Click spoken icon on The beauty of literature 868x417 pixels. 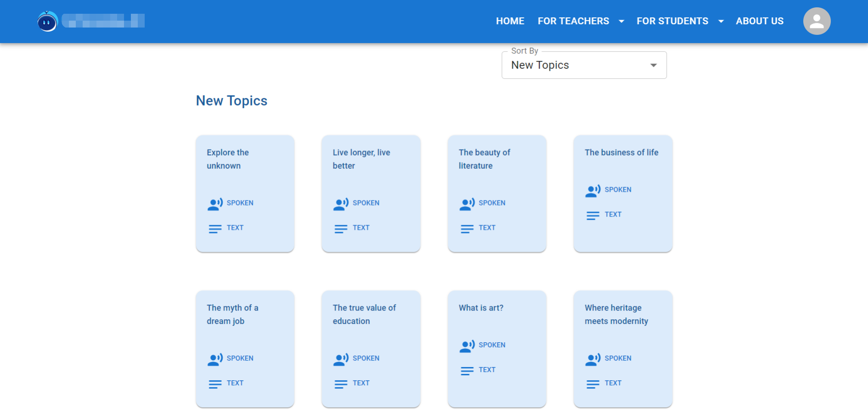[467, 204]
